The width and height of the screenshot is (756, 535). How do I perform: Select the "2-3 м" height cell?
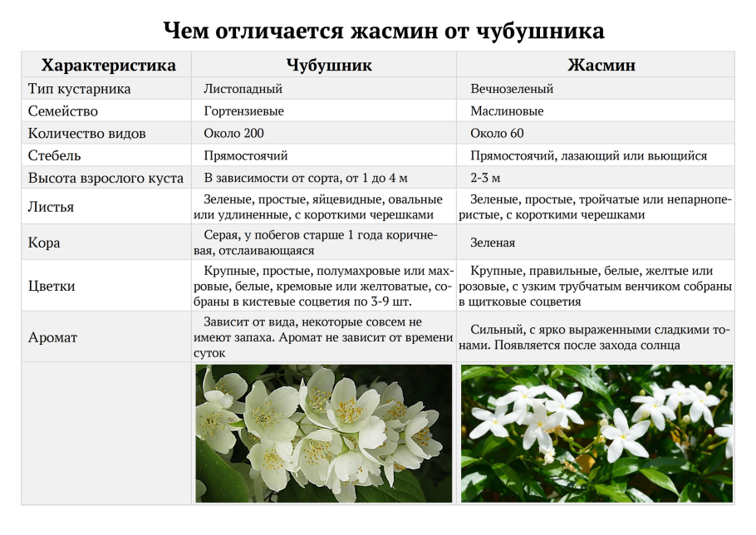tap(485, 178)
